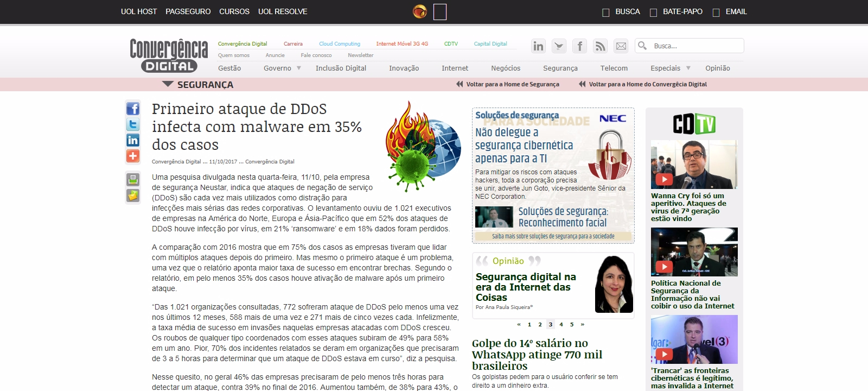Open the BATE-PAPO link in the top bar
Viewport: 868px width, 391px height.
tap(682, 11)
